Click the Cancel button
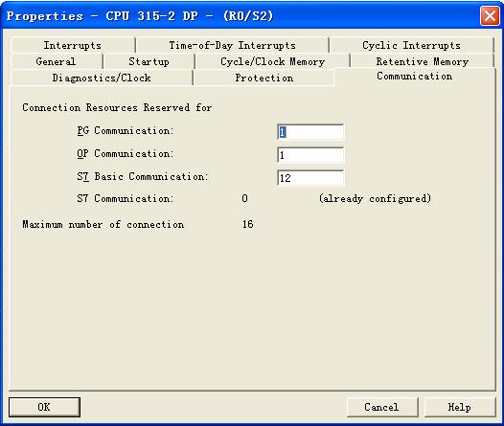Screen dimensions: 504x426 (382, 407)
